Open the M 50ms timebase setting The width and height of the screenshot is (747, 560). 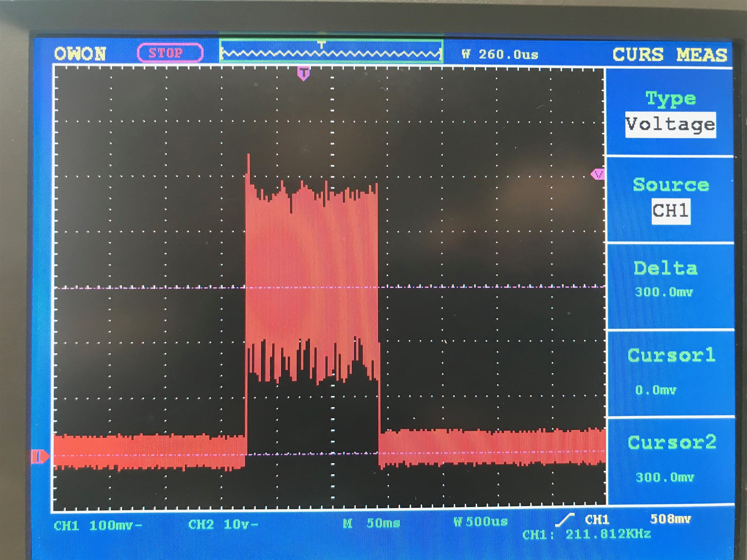click(371, 524)
